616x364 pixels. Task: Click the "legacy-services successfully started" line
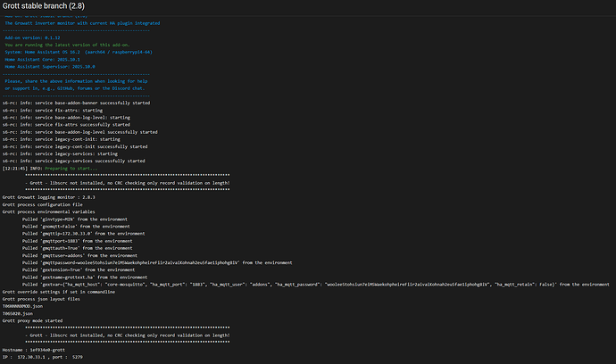click(74, 160)
